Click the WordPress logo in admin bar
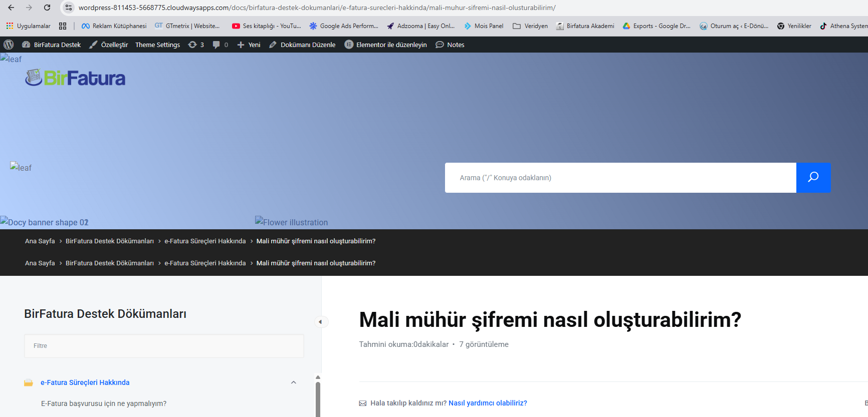The image size is (868, 417). click(9, 45)
